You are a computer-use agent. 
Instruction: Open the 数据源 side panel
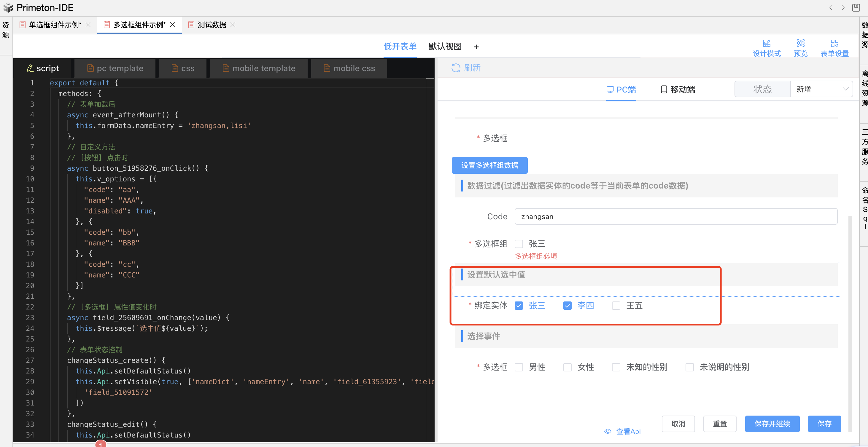coord(864,35)
